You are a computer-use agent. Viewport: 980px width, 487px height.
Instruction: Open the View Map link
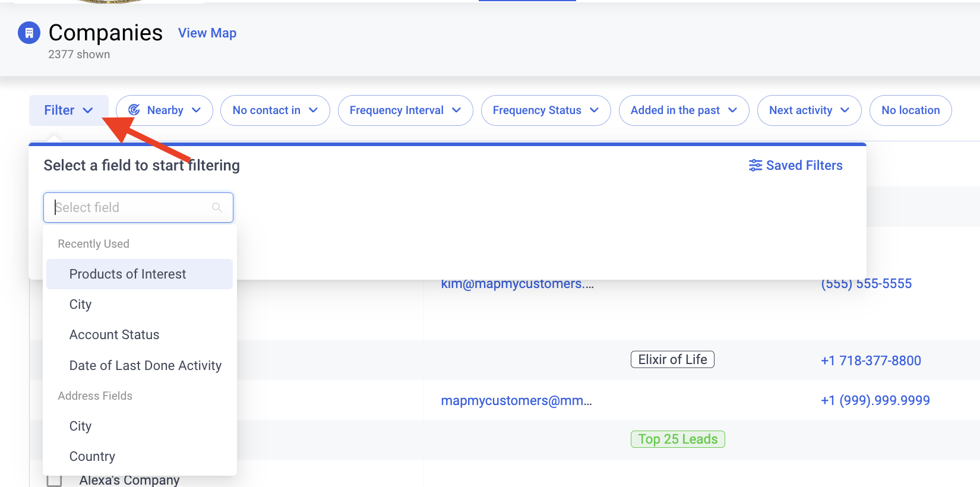207,33
